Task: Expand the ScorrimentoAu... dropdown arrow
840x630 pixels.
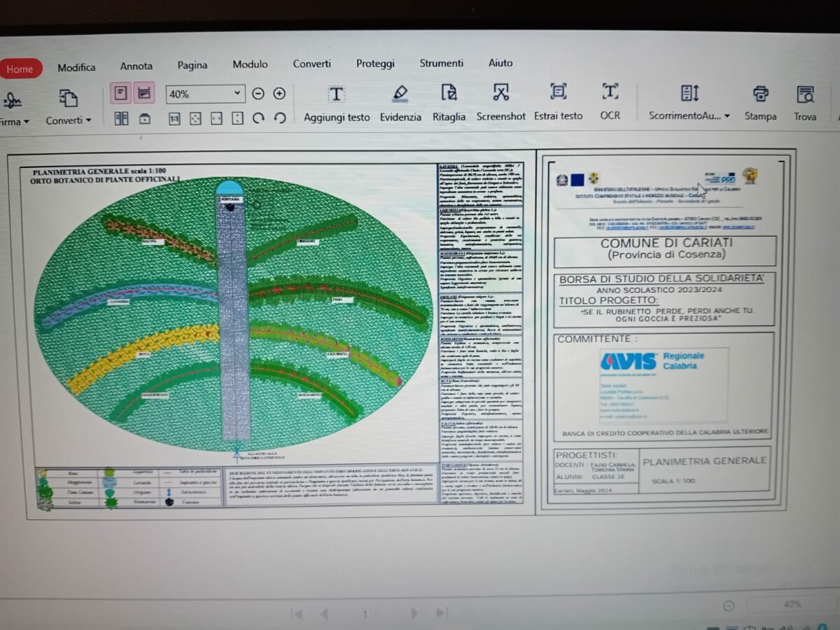Action: (727, 117)
